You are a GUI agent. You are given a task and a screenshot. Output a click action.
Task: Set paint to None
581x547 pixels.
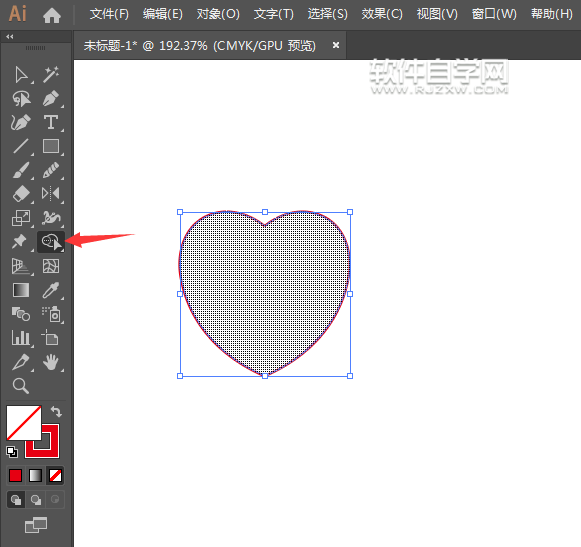coord(56,475)
